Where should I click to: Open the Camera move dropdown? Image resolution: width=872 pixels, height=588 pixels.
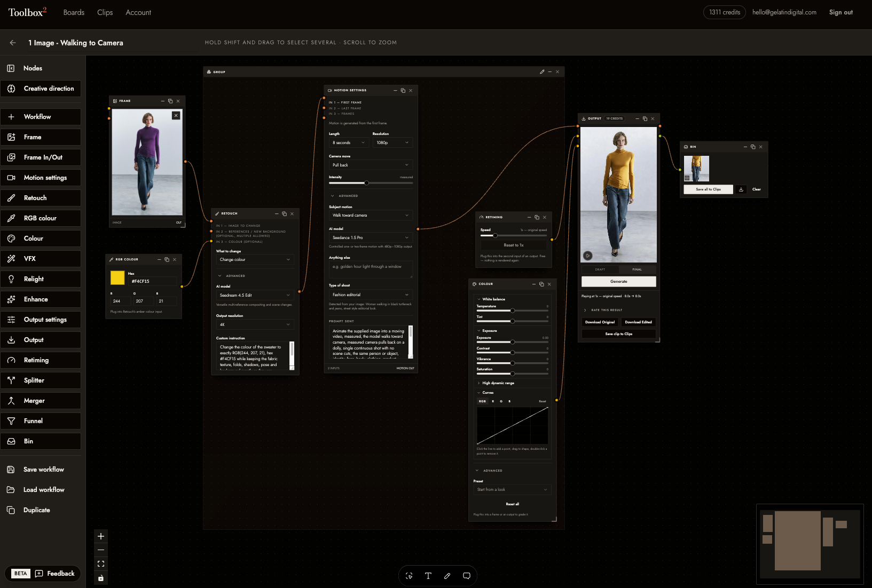click(371, 165)
